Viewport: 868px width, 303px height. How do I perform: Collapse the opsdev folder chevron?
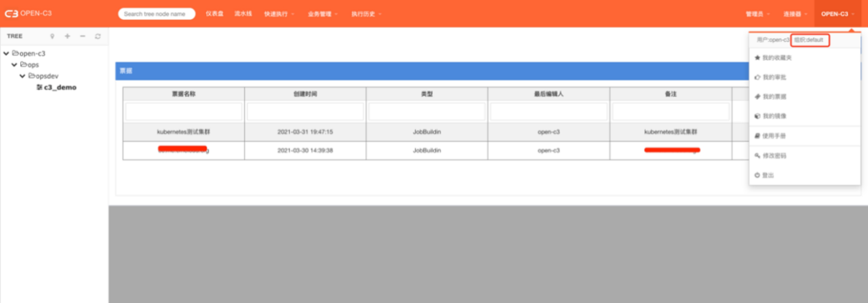point(22,76)
